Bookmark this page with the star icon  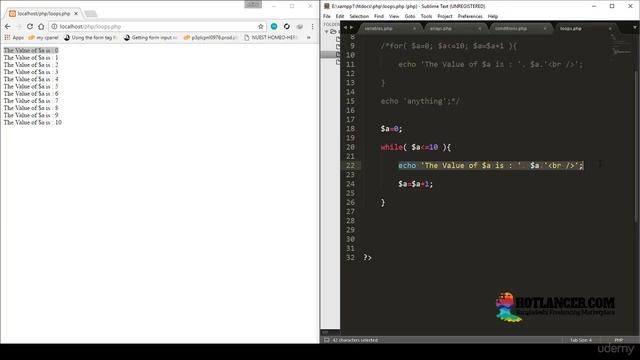261,27
